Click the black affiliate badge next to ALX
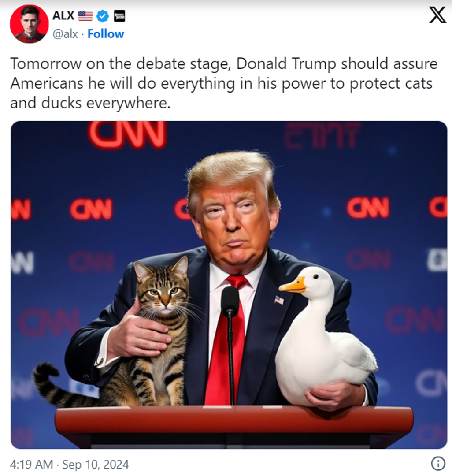 (x=119, y=16)
